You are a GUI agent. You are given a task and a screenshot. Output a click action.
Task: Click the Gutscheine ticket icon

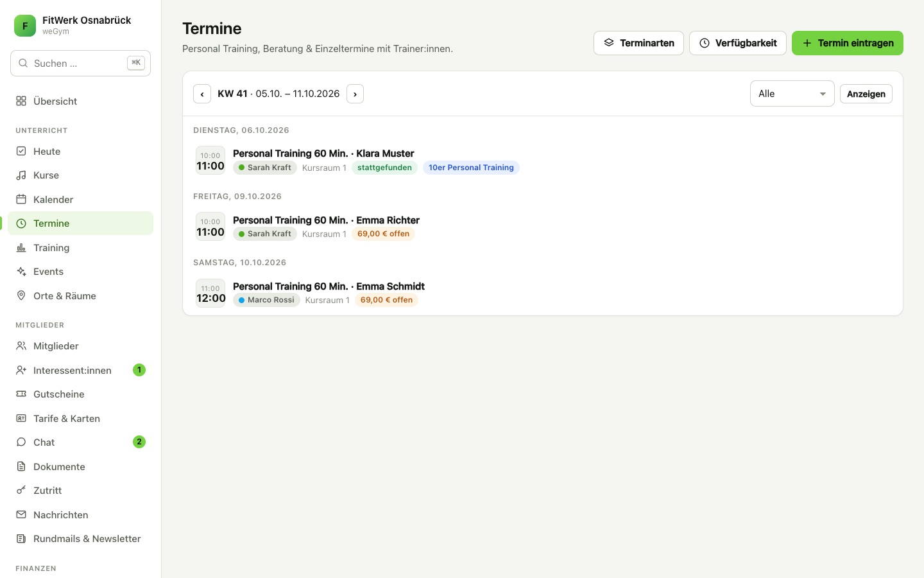[x=21, y=394]
